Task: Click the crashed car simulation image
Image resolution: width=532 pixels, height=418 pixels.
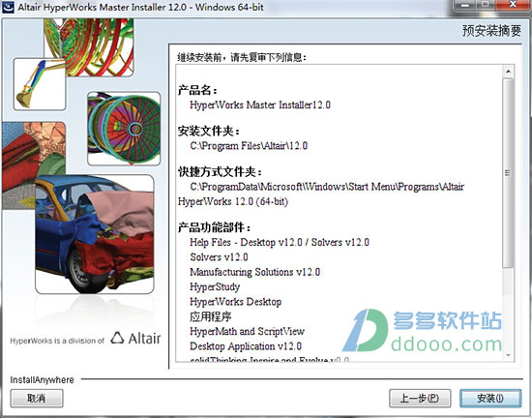Action: [95, 234]
